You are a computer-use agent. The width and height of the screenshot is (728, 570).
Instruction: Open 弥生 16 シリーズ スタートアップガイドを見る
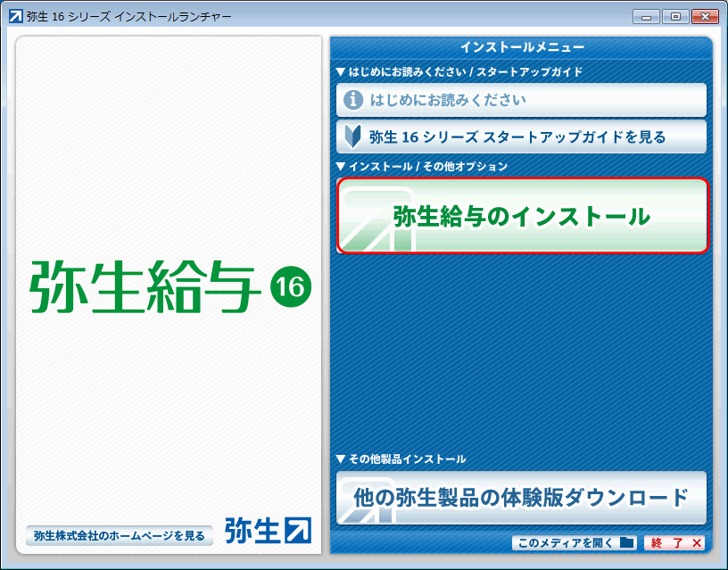point(521,137)
